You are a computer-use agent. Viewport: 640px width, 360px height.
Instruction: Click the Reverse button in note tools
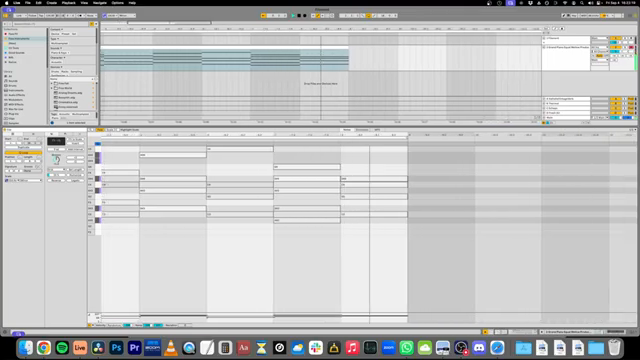coord(56,180)
